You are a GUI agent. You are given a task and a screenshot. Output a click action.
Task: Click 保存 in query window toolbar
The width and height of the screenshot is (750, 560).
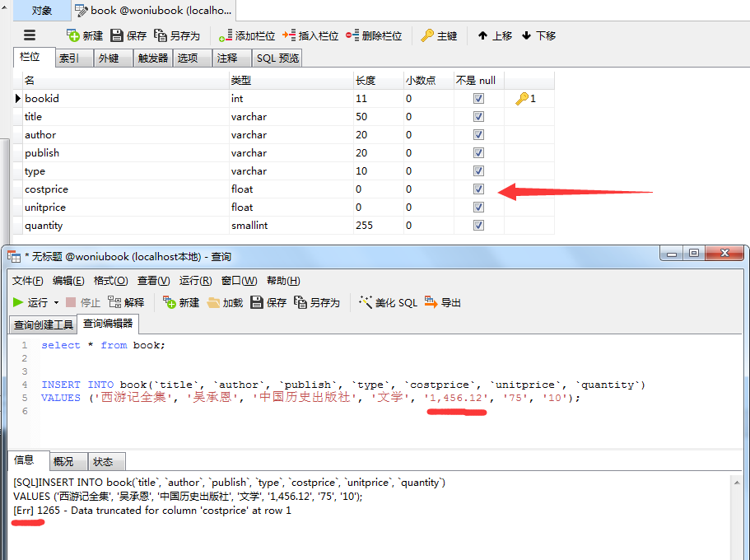point(268,302)
